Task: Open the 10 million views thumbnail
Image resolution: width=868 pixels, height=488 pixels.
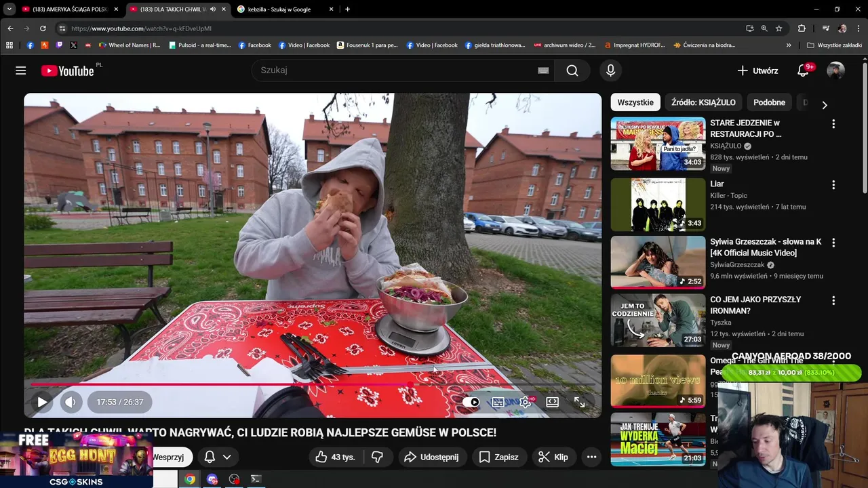Action: [x=658, y=381]
